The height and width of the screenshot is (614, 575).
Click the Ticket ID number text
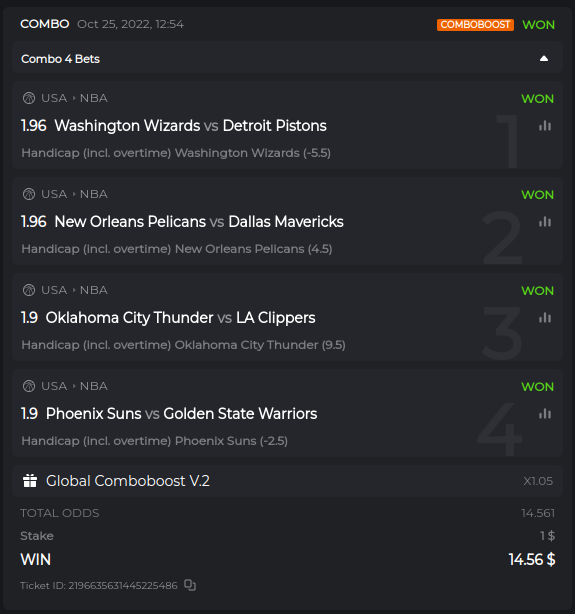tap(123, 585)
